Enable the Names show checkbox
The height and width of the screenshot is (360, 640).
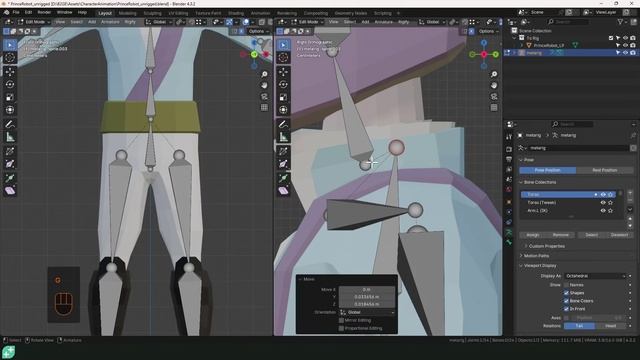pos(567,285)
